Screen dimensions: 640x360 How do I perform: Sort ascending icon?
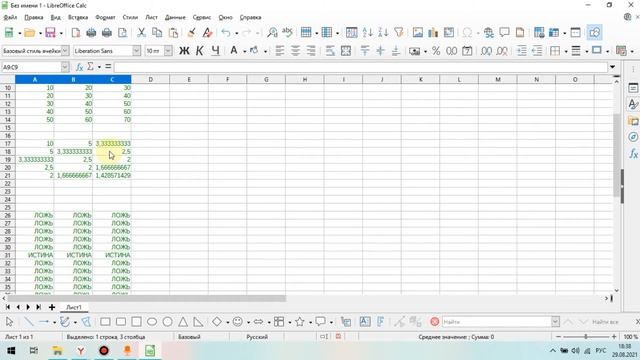367,33
